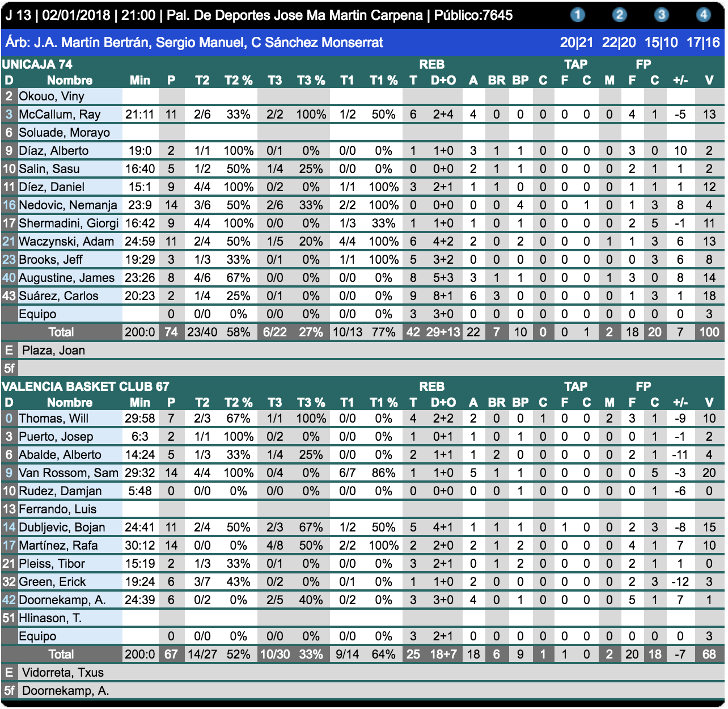
Task: Click Valencia total two-pointers 14/27
Action: pos(202,655)
